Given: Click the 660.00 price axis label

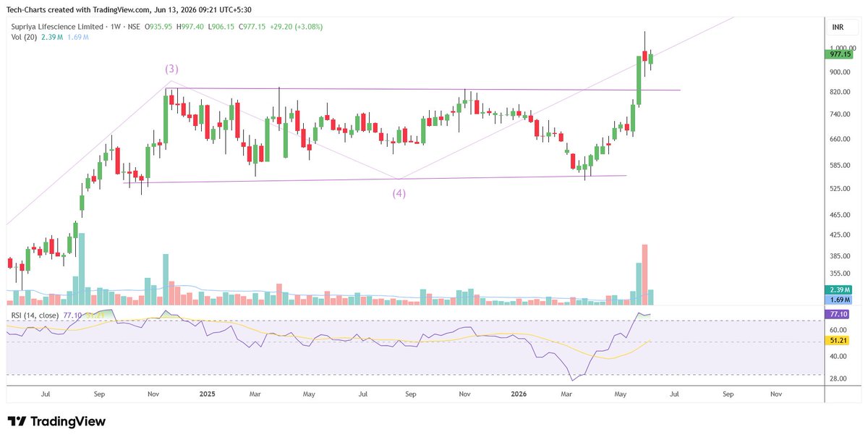Looking at the screenshot, I should click(839, 139).
